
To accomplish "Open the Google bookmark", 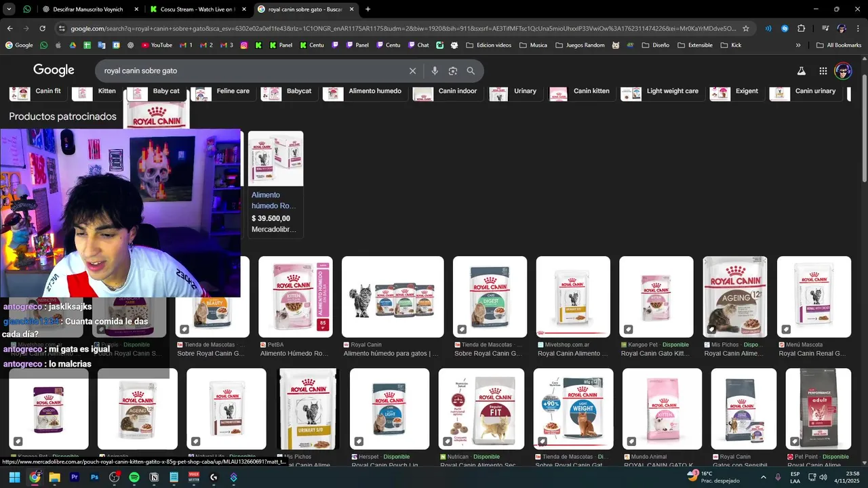I will coord(19,45).
